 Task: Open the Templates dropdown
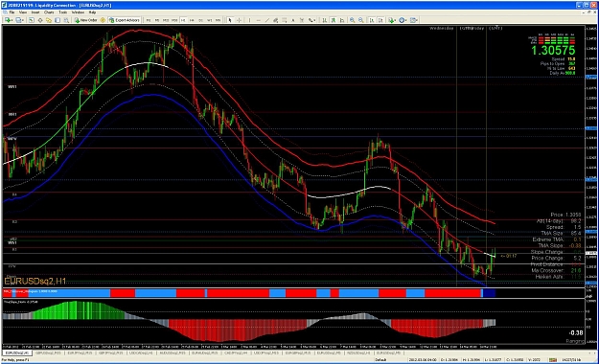tap(414, 20)
